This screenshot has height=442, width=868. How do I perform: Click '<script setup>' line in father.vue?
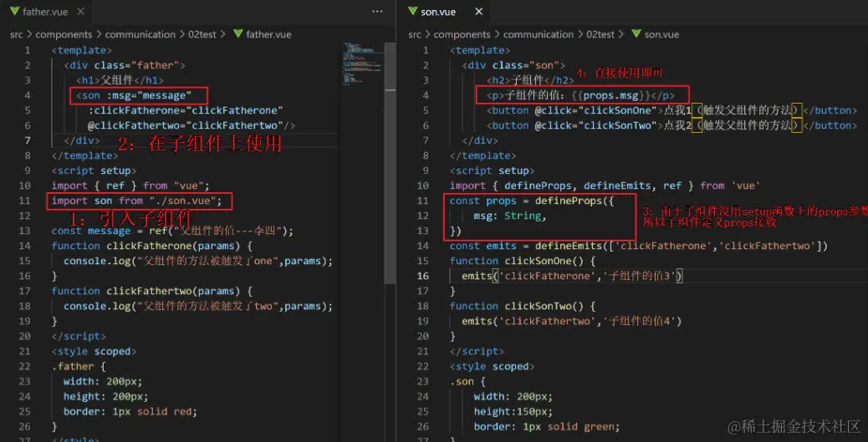94,170
